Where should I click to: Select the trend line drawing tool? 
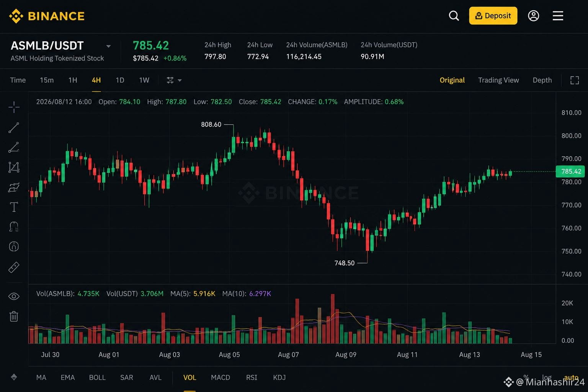coord(14,127)
